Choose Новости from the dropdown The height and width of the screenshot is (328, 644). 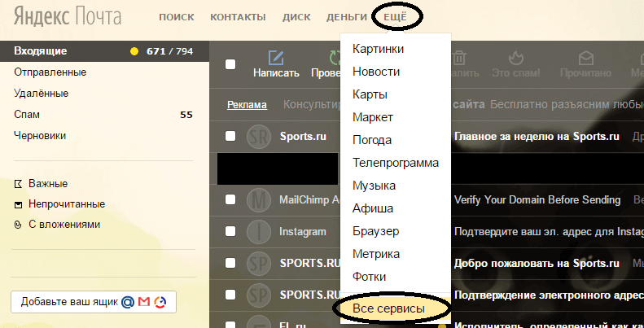pos(376,72)
